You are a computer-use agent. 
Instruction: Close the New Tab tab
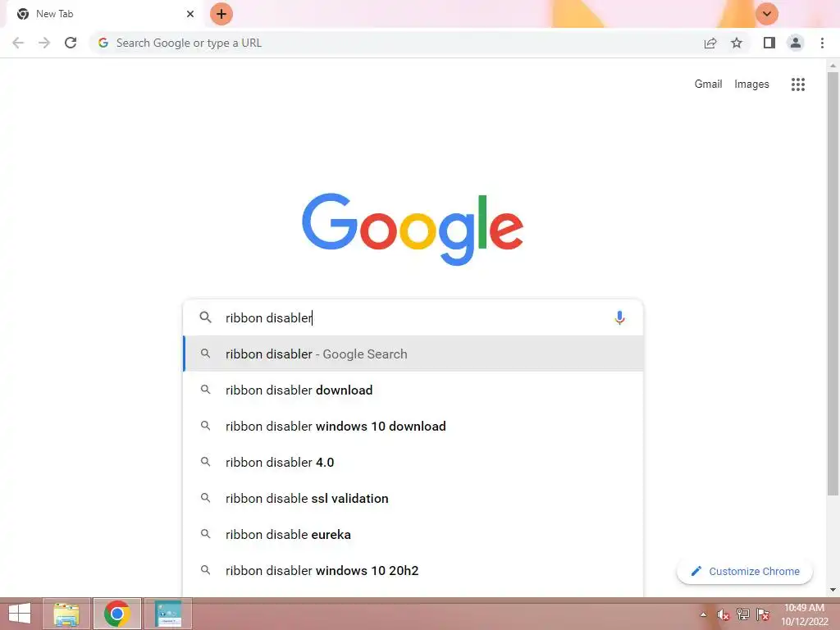click(x=190, y=14)
